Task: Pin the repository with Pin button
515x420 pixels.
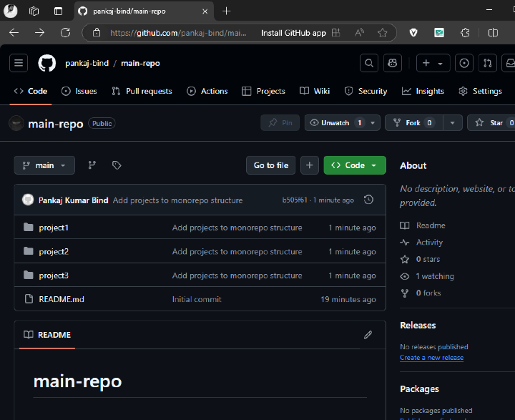Action: click(280, 122)
